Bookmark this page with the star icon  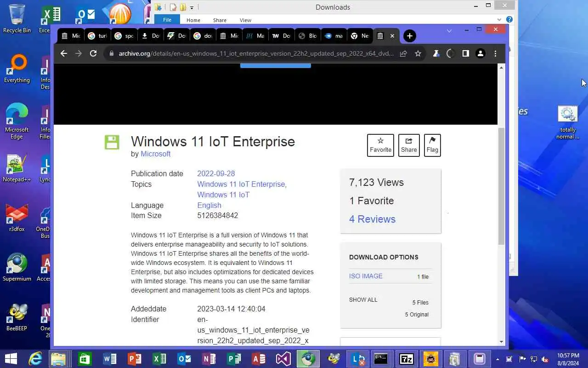[418, 53]
